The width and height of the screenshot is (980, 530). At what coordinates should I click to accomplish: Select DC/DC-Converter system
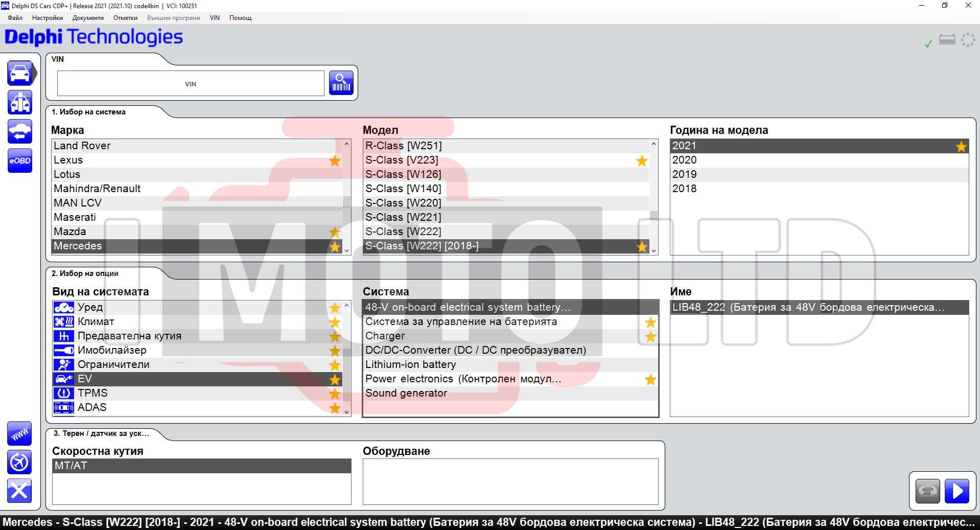click(x=510, y=350)
